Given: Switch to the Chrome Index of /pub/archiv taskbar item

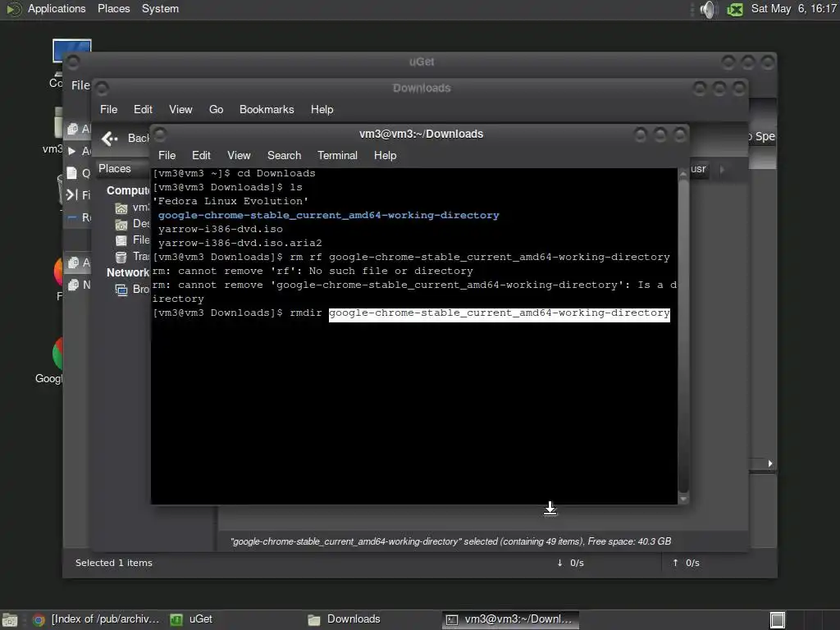Looking at the screenshot, I should point(97,619).
